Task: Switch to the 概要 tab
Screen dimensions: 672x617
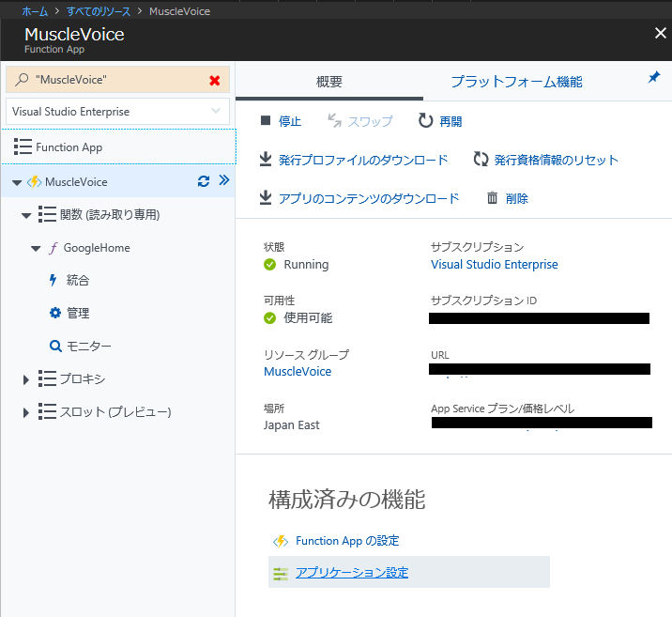Action: [329, 82]
